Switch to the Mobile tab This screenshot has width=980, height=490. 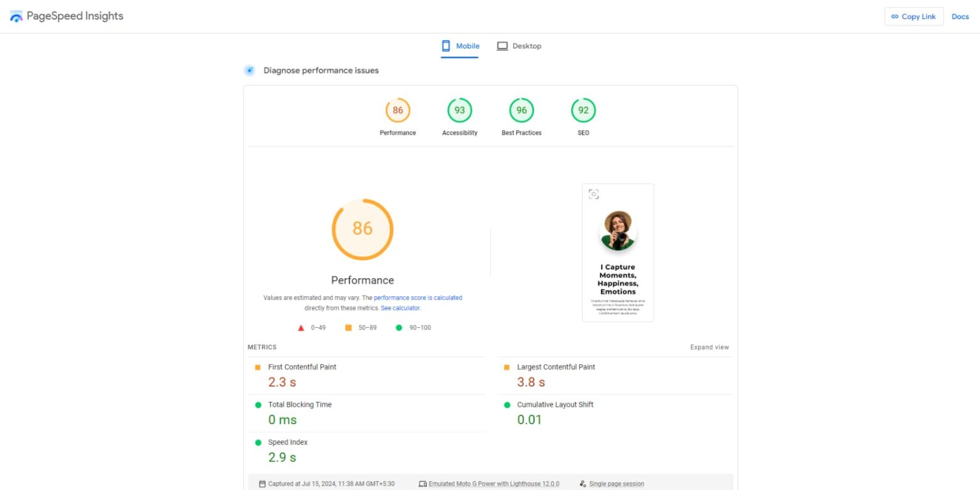point(460,46)
